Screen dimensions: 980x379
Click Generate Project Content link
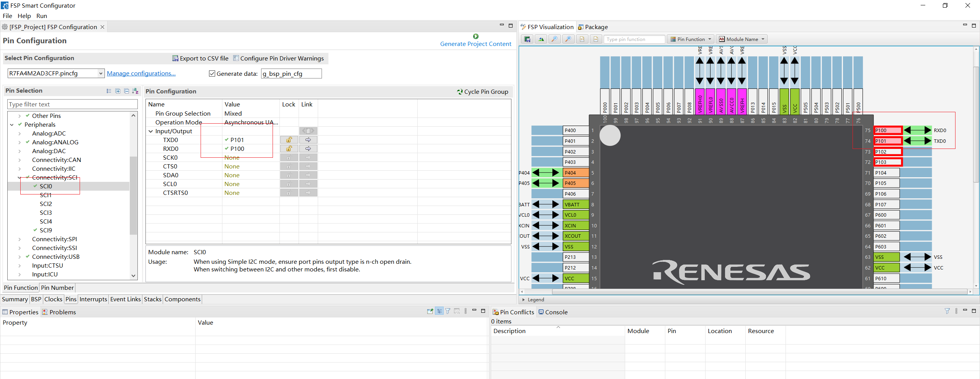coord(475,44)
